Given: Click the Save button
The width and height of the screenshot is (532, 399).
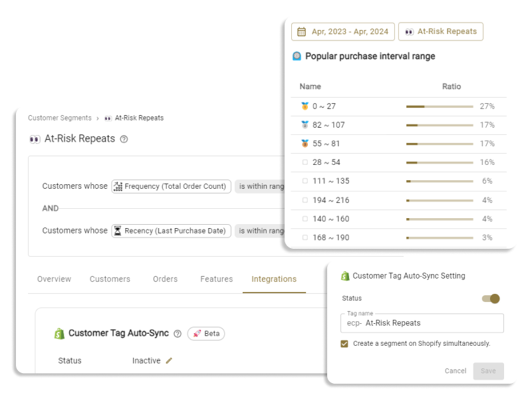Looking at the screenshot, I should pos(489,371).
